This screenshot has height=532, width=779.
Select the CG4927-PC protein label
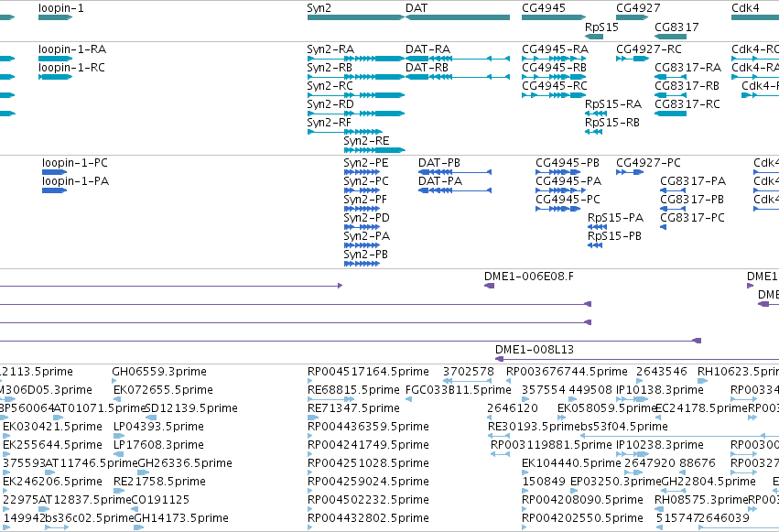pyautogui.click(x=648, y=163)
